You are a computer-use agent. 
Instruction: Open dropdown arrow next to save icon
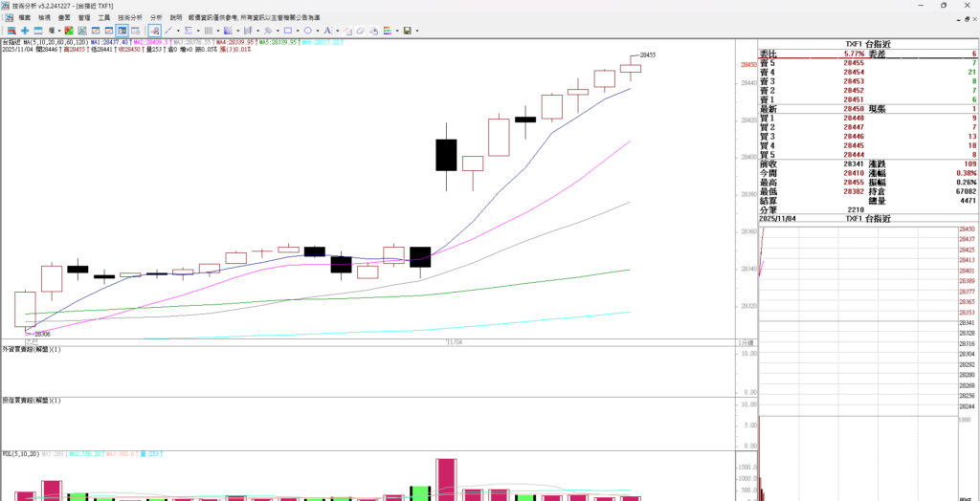pos(417,31)
